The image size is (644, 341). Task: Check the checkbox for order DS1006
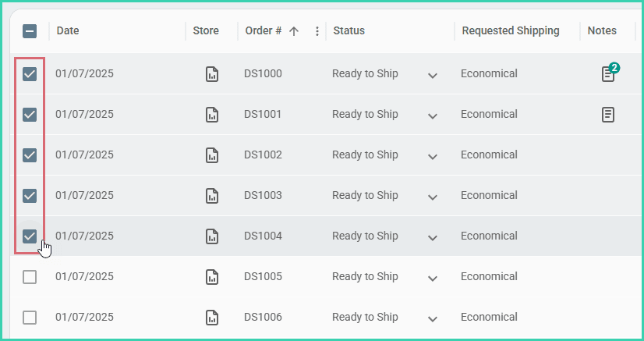point(30,318)
